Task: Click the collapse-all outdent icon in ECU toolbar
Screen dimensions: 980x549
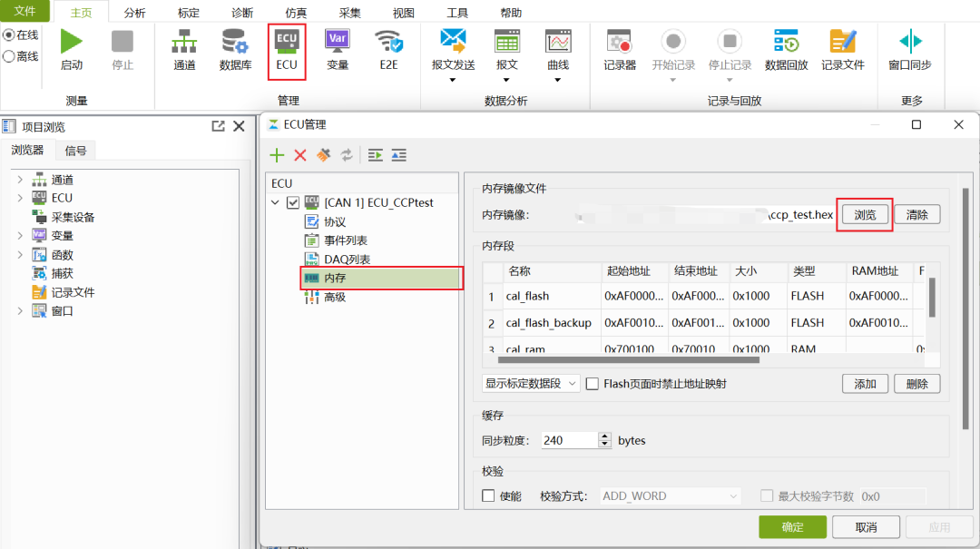Action: pos(398,155)
